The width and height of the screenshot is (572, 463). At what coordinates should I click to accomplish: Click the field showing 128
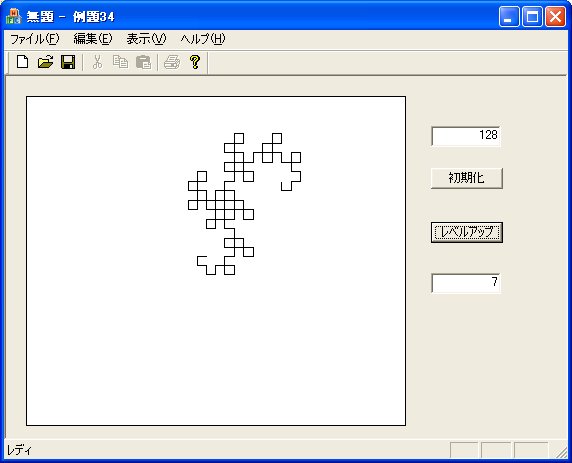[x=466, y=136]
